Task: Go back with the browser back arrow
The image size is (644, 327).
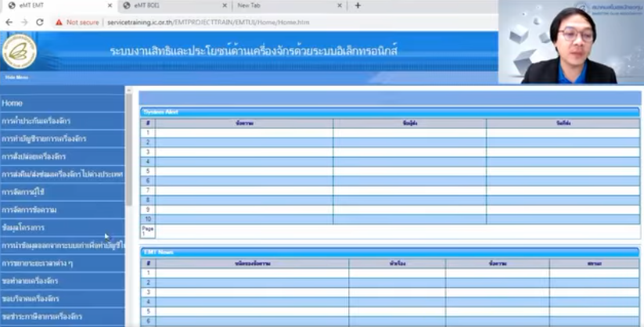Action: click(x=9, y=22)
